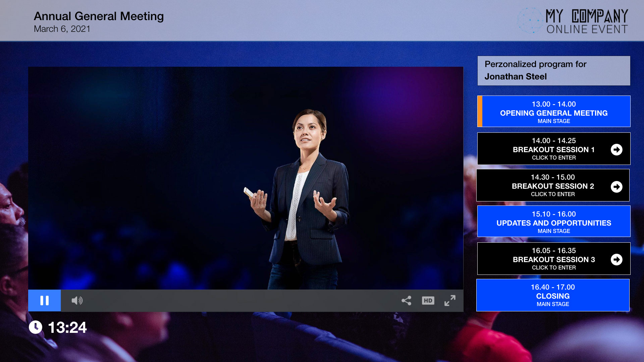
Task: Enter fullscreen video mode
Action: 450,301
